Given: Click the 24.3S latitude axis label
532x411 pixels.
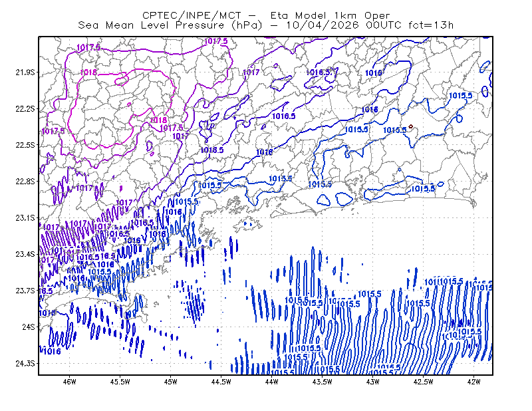Looking at the screenshot, I should click(25, 363).
